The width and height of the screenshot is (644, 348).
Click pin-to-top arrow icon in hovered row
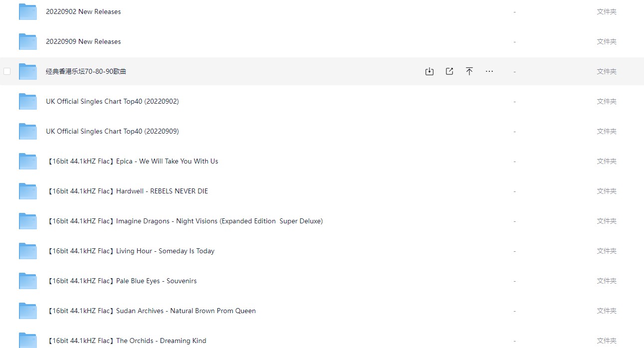coord(469,71)
